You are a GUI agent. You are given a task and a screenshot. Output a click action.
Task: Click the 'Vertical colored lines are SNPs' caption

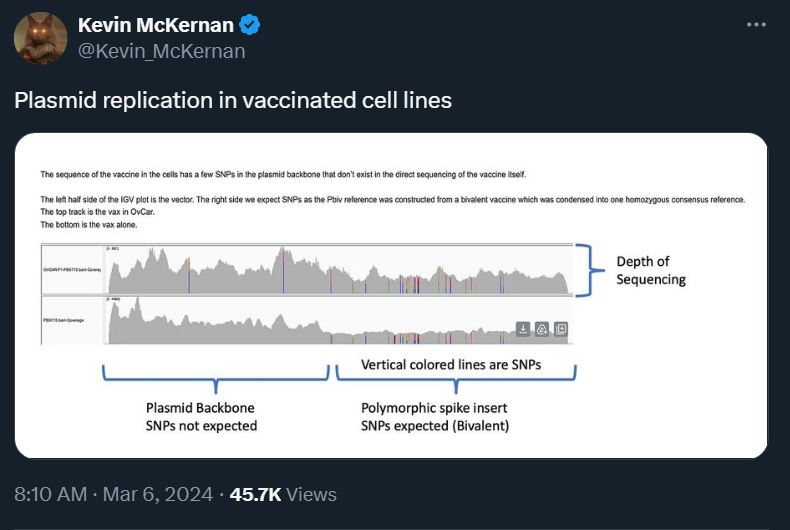[451, 365]
